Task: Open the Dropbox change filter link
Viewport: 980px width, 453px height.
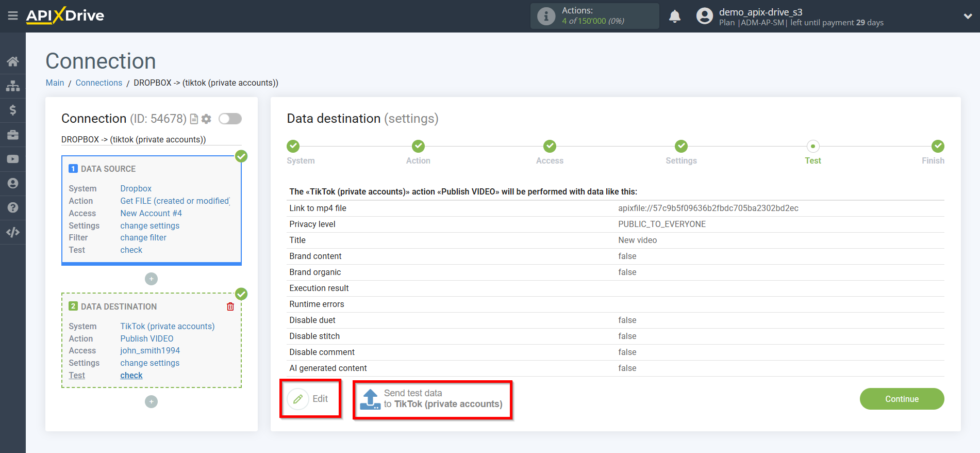Action: (143, 237)
